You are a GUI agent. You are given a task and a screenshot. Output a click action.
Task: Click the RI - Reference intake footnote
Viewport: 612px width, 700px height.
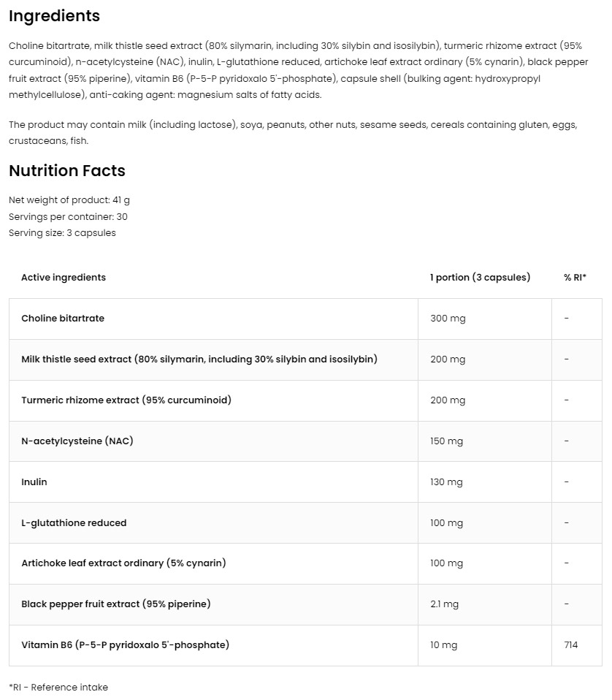click(58, 687)
